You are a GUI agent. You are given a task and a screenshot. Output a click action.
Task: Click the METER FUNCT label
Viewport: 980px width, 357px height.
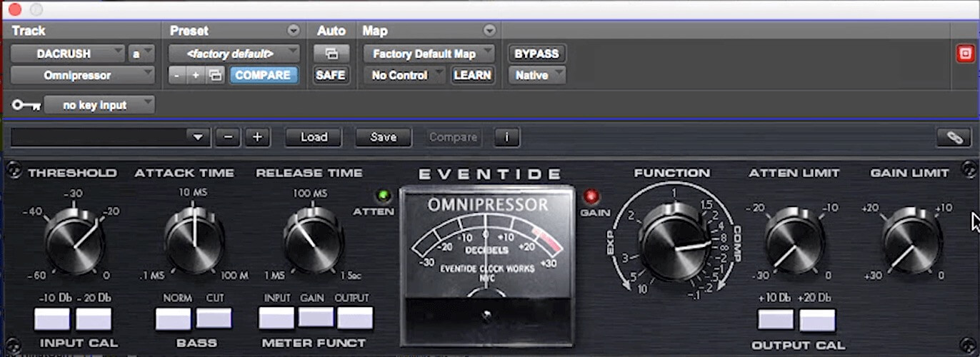314,343
